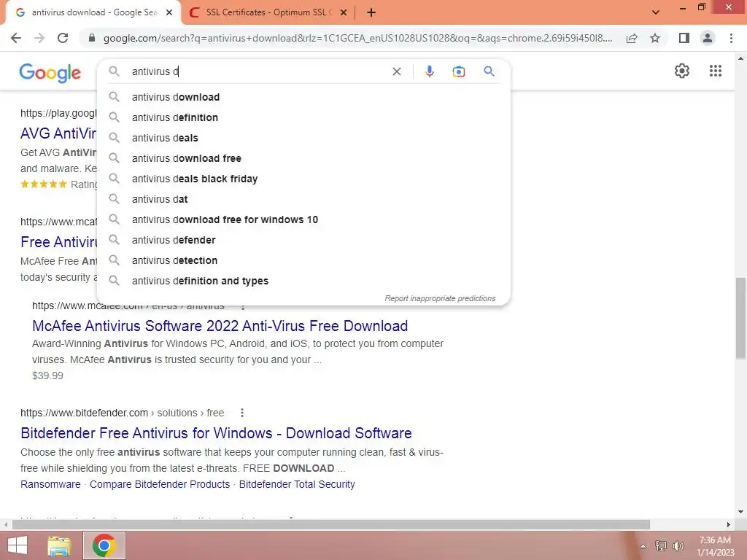Open options for the Bitdefender result
This screenshot has width=747, height=560.
click(242, 413)
